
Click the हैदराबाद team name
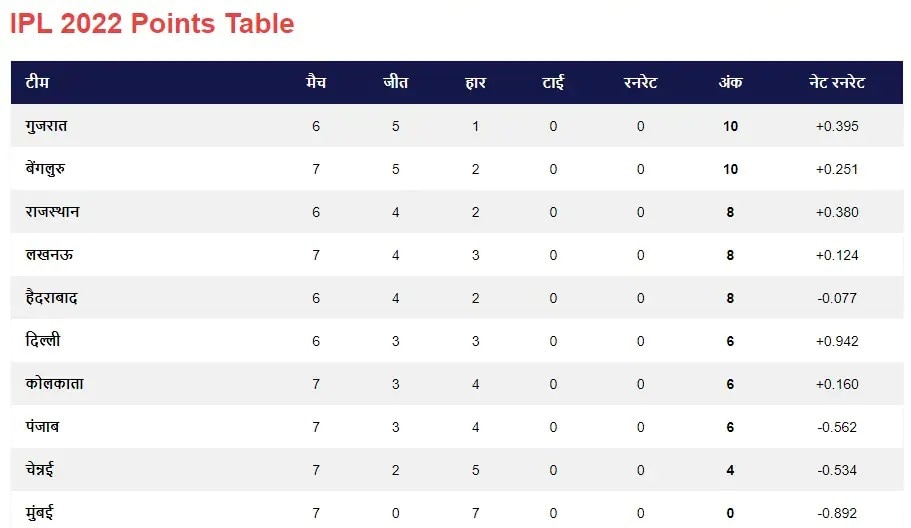click(52, 298)
